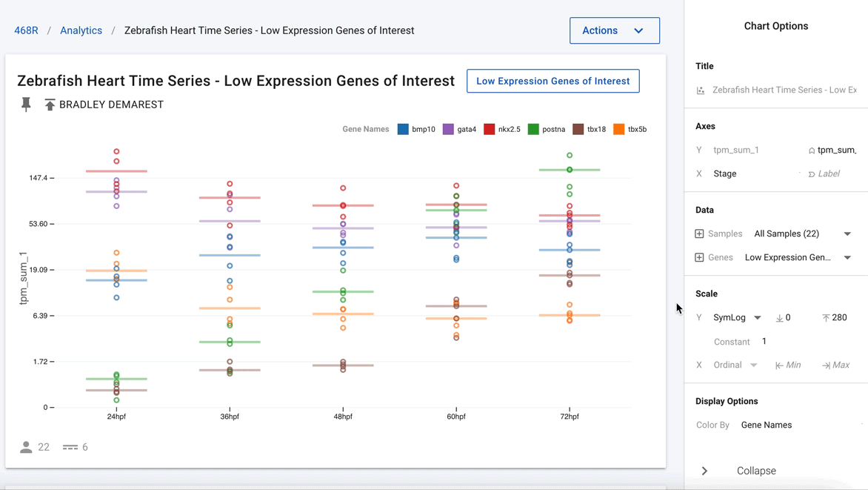Click the upload arrow icon beside BRADLEY DEMAREST
The image size is (868, 490).
click(50, 105)
